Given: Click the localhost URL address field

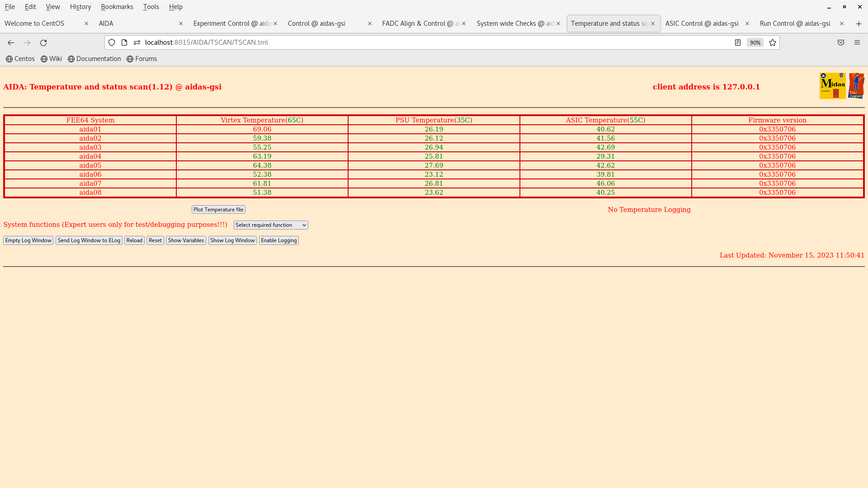Looking at the screenshot, I should (407, 42).
